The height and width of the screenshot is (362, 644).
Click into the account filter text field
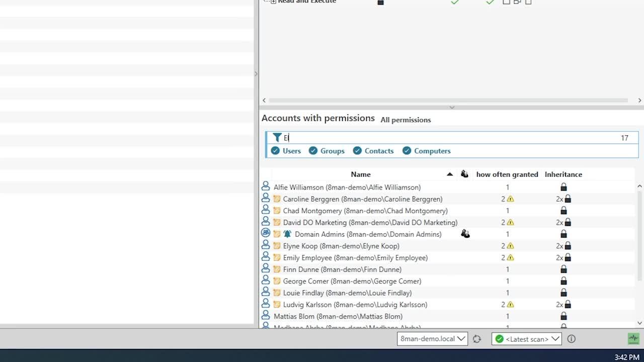point(448,138)
